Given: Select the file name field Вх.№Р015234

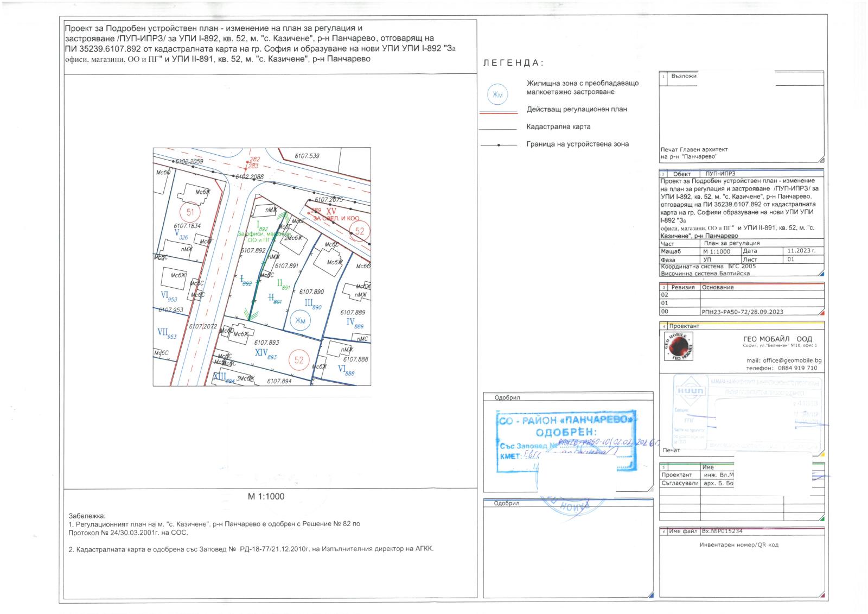Looking at the screenshot, I should coord(722,531).
